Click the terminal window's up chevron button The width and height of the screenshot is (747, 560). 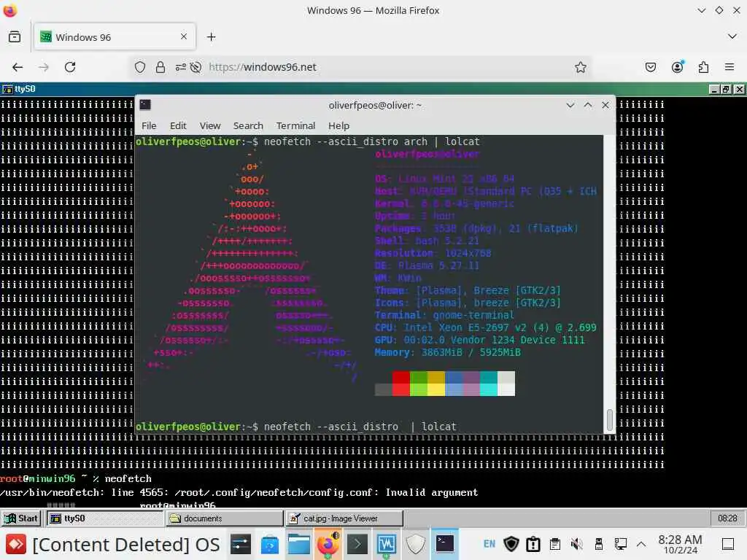(x=588, y=105)
